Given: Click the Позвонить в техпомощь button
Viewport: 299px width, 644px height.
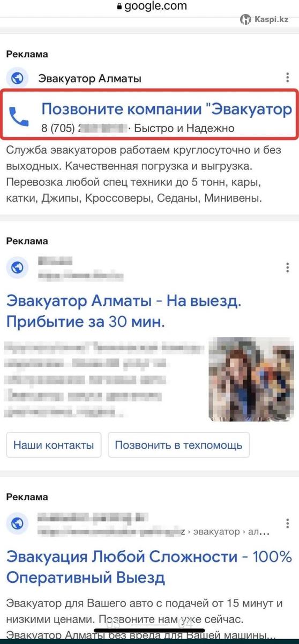Looking at the screenshot, I should [x=179, y=445].
